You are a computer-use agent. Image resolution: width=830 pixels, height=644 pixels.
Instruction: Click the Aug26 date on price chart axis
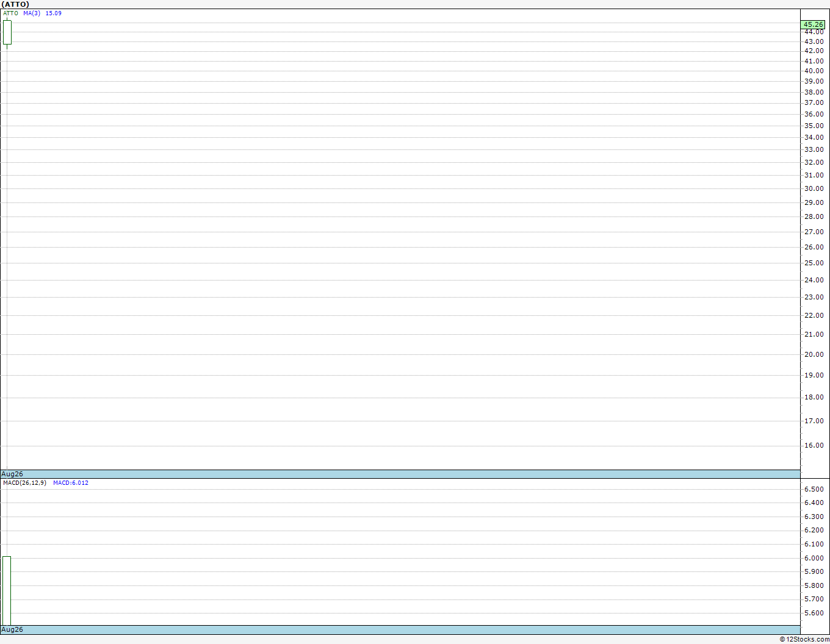click(12, 474)
